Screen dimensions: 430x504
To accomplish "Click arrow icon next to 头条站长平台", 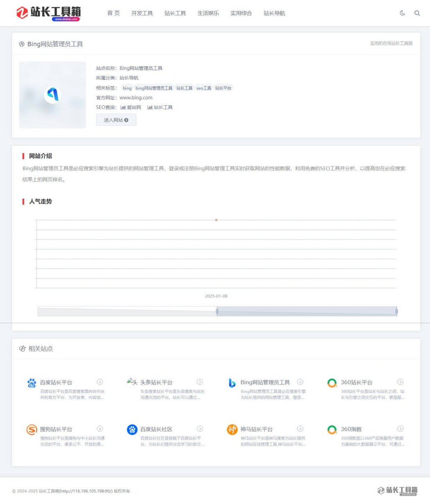I will click(x=200, y=382).
